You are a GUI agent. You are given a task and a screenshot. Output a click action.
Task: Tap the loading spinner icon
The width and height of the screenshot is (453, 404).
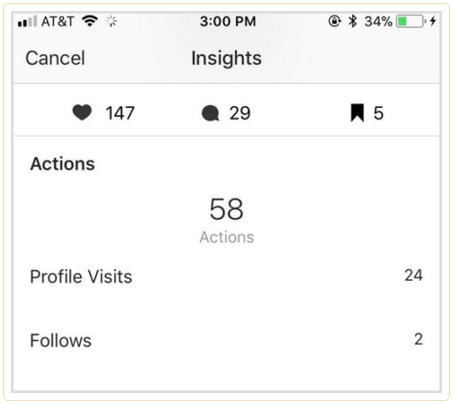[x=111, y=22]
